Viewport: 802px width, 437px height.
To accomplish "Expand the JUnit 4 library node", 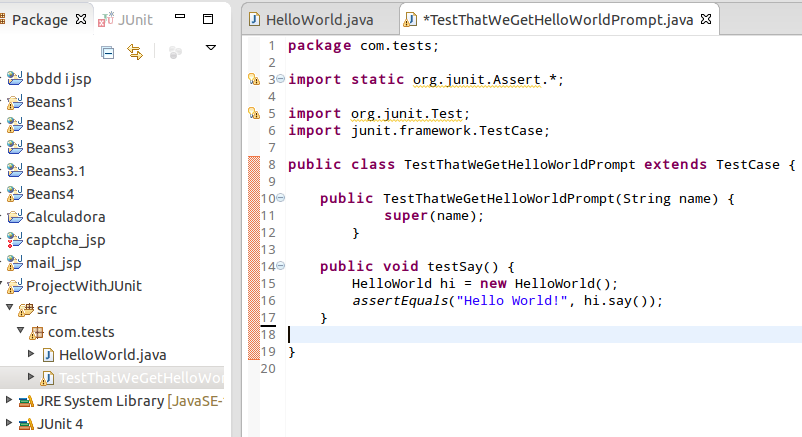I will [x=9, y=424].
